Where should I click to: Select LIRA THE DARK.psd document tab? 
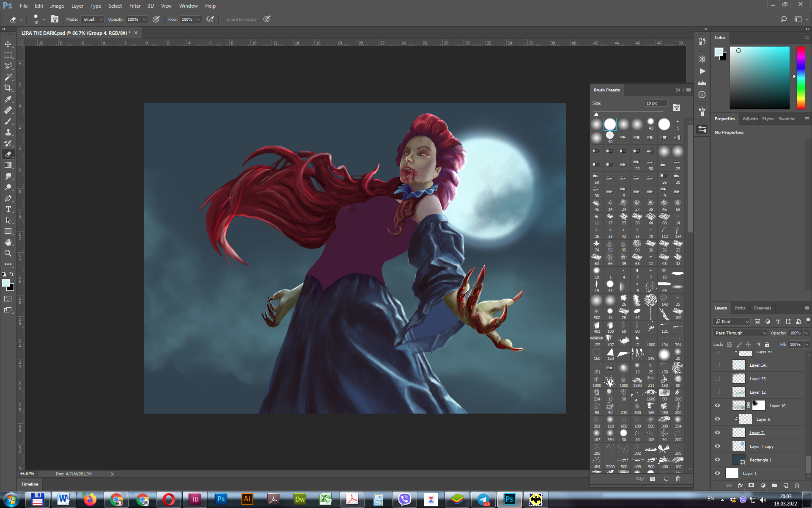[76, 33]
